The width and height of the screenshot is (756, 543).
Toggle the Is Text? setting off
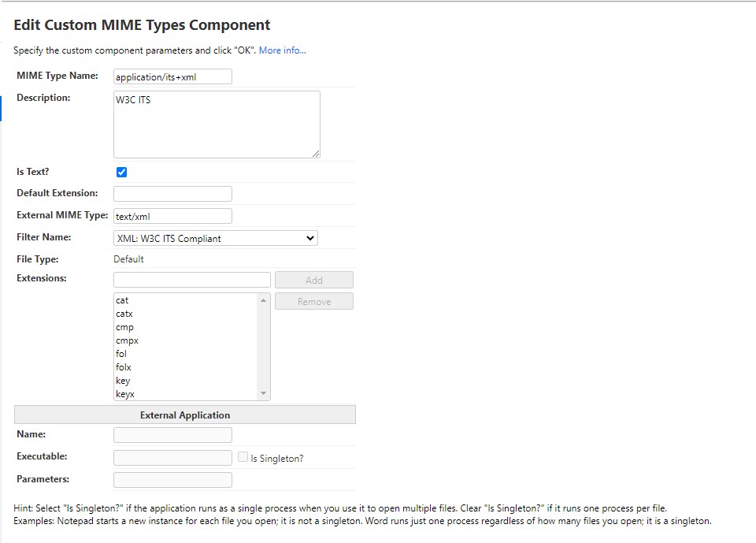120,172
